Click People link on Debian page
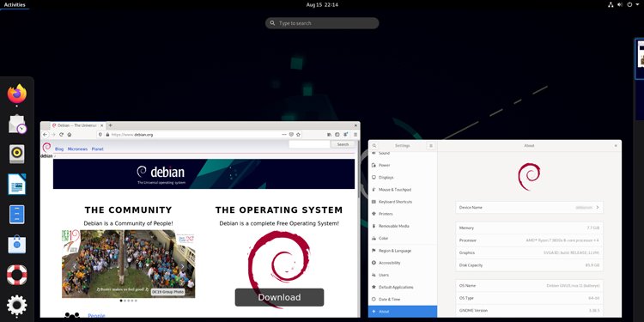This screenshot has width=644, height=322. click(x=96, y=315)
